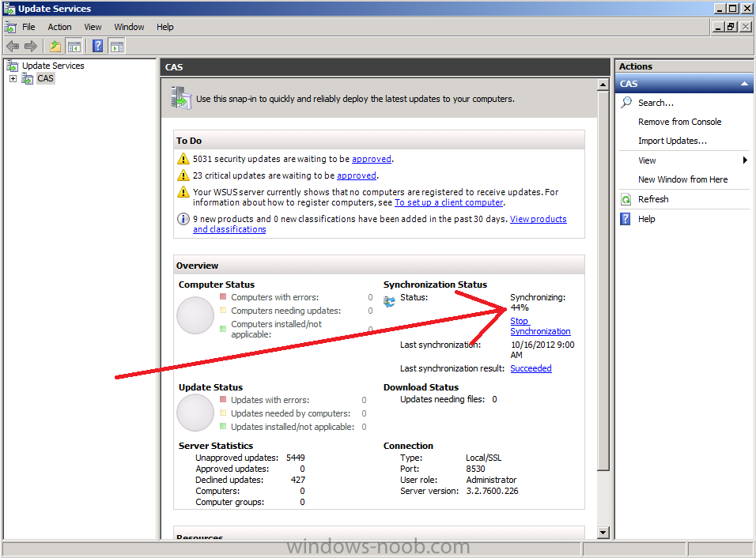
Task: Click the critical updates warning icon
Action: pyautogui.click(x=183, y=175)
